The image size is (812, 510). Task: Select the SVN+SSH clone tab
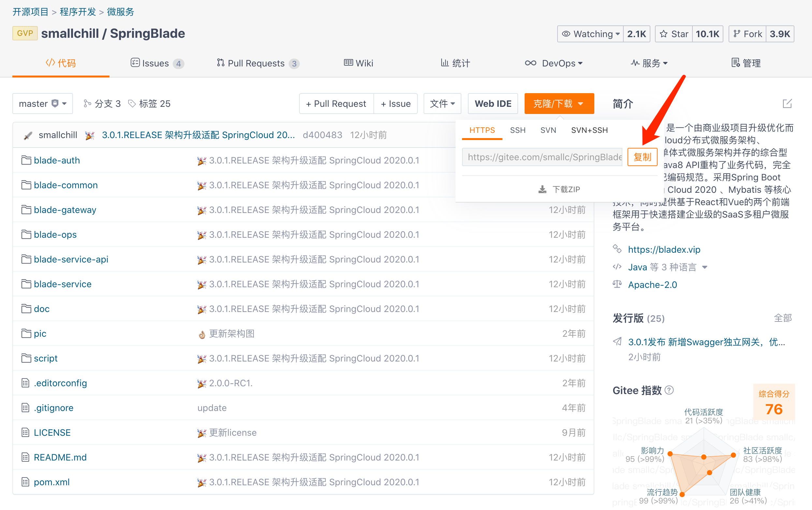589,130
